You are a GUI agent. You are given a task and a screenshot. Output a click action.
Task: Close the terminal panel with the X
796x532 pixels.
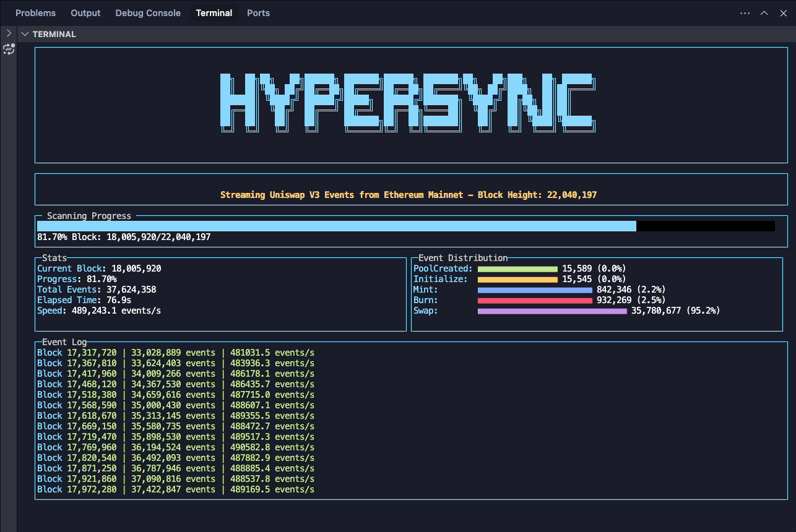tap(783, 12)
